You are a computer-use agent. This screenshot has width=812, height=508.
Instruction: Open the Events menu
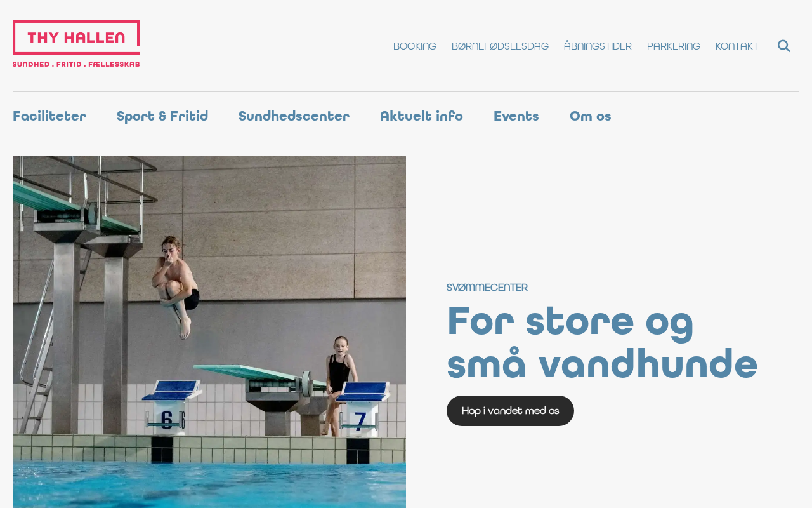(x=516, y=116)
